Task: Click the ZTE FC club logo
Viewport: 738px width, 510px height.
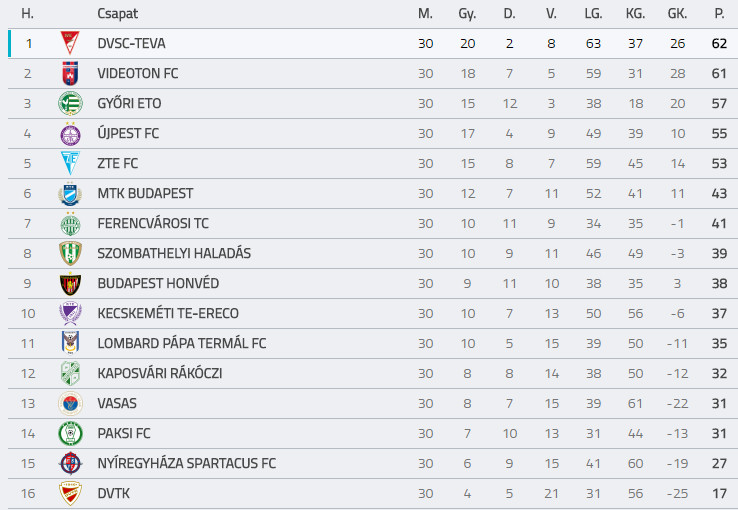Action: 69,164
